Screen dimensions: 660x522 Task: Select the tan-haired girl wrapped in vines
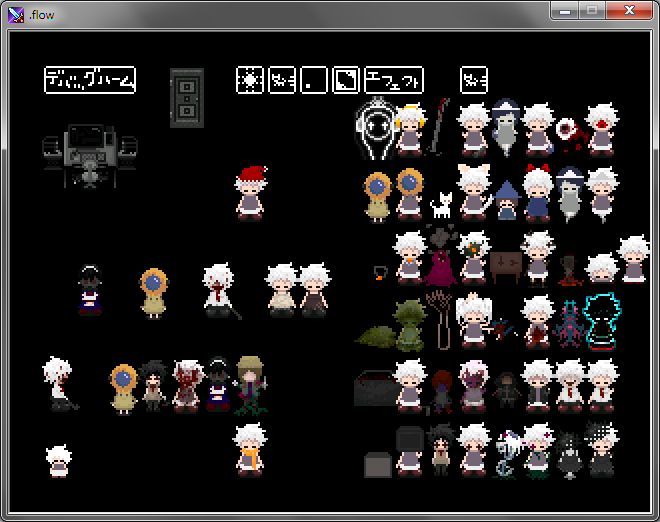(x=250, y=386)
